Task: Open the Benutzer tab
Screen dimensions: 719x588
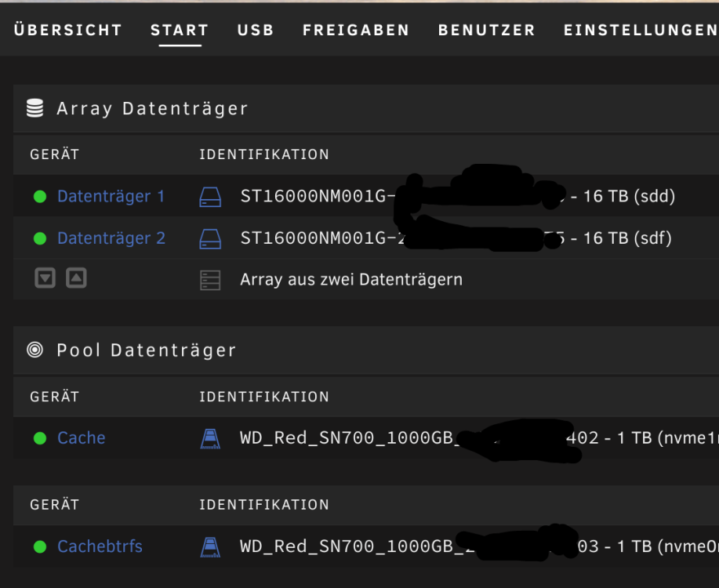Action: (x=486, y=31)
